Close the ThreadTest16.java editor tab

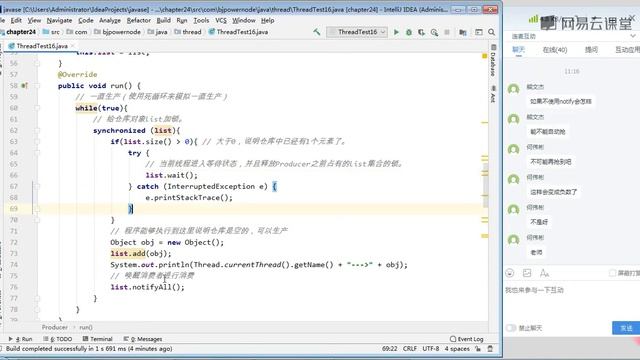point(73,46)
